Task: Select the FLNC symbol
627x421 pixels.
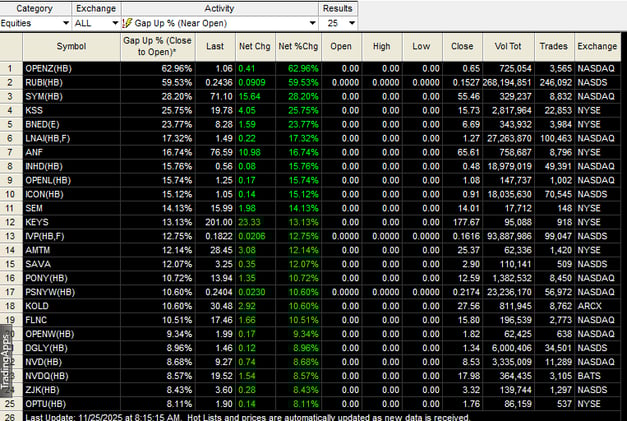Action: pyautogui.click(x=36, y=320)
